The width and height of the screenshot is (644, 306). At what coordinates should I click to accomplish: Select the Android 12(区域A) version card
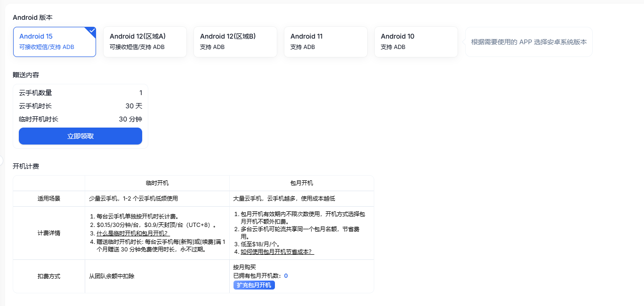[145, 41]
